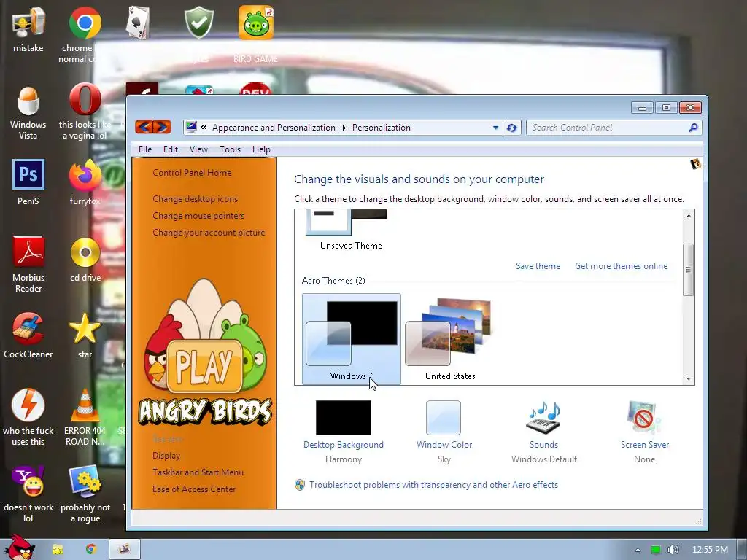Viewport: 747px width, 560px height.
Task: Click the Troubleshoot shield icon
Action: (x=300, y=485)
